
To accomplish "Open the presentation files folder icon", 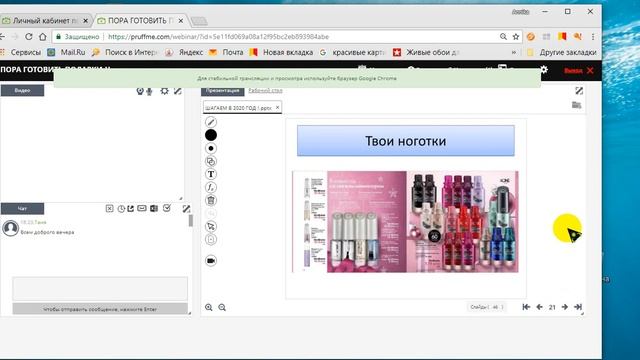I will click(576, 105).
